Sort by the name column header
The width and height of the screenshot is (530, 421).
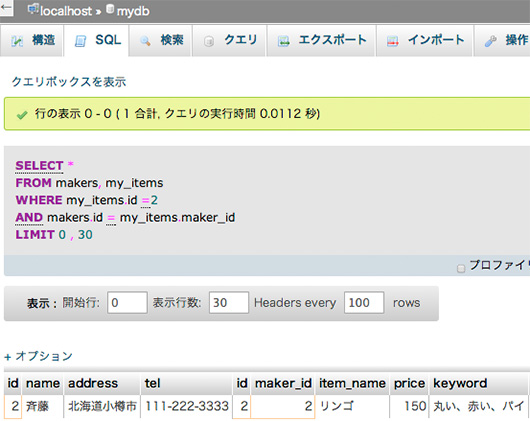[43, 383]
